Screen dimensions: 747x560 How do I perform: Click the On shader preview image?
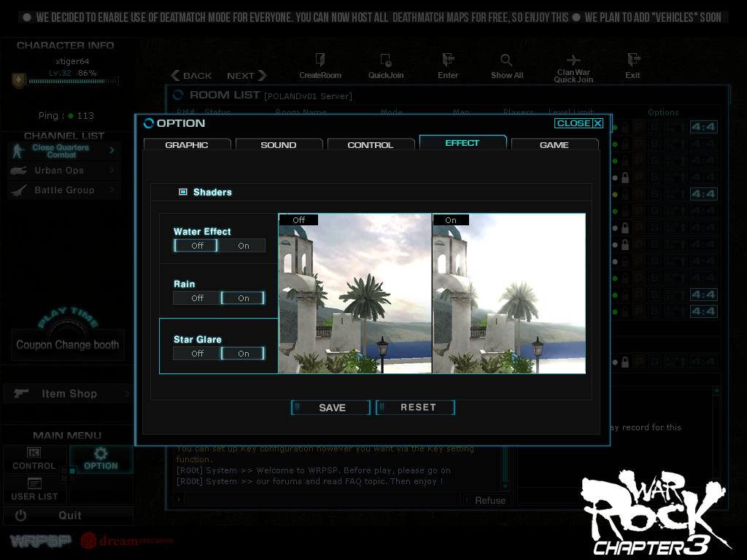click(x=508, y=293)
